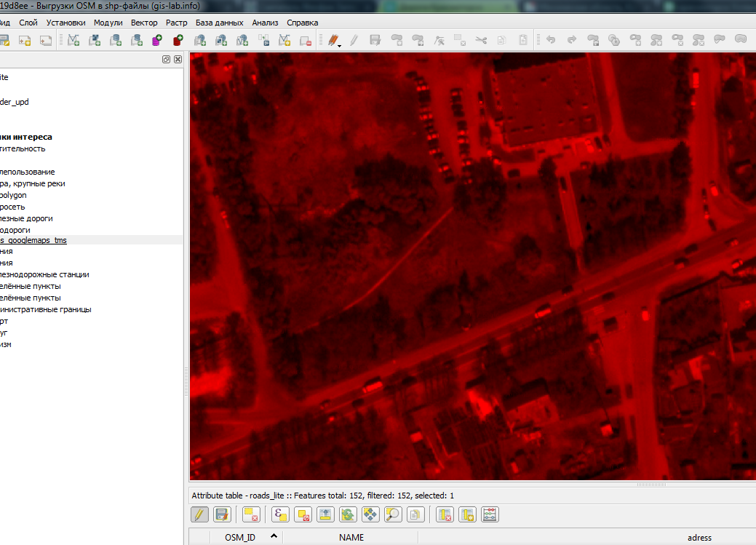
Task: Zoom map to selected rows
Action: pyautogui.click(x=393, y=514)
